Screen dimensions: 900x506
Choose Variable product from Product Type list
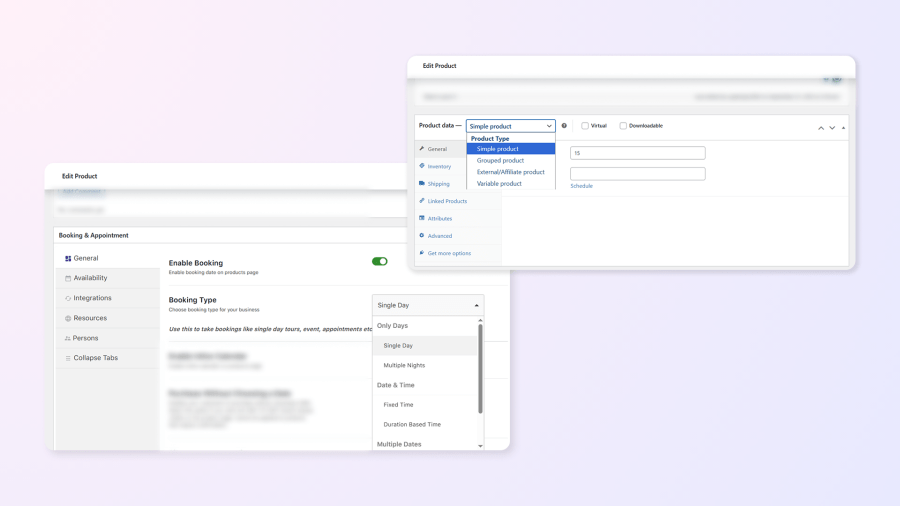coord(499,184)
